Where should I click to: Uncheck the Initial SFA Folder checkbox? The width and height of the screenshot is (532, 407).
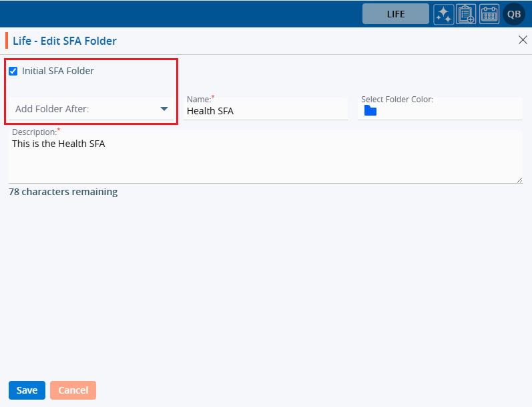pos(13,71)
